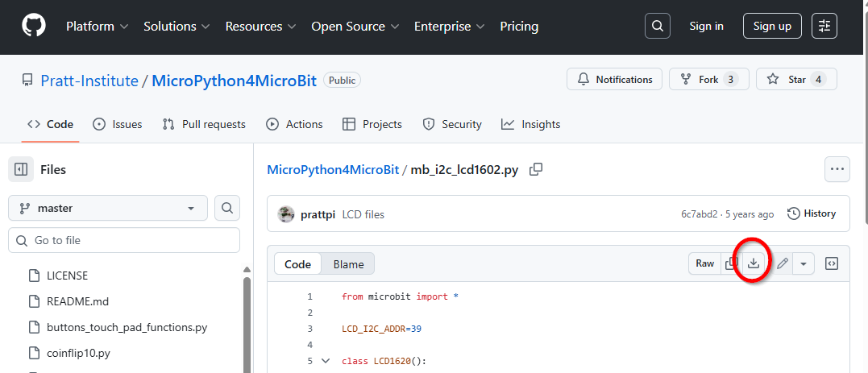This screenshot has height=373, width=868.
Task: Download the raw file icon
Action: point(754,263)
